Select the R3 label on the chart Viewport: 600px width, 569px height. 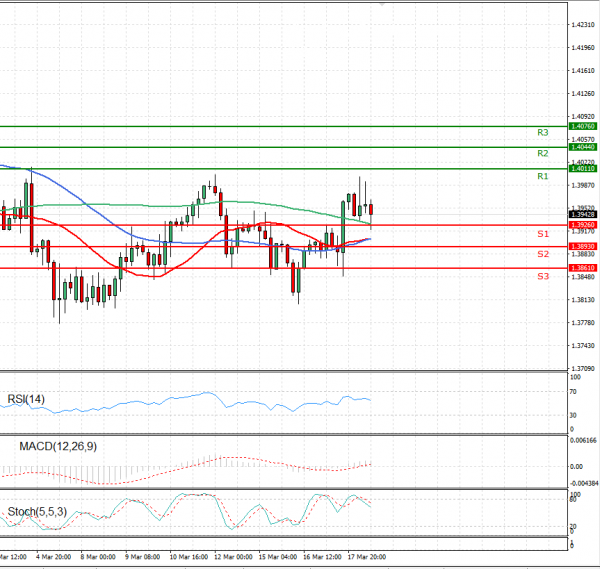(543, 133)
